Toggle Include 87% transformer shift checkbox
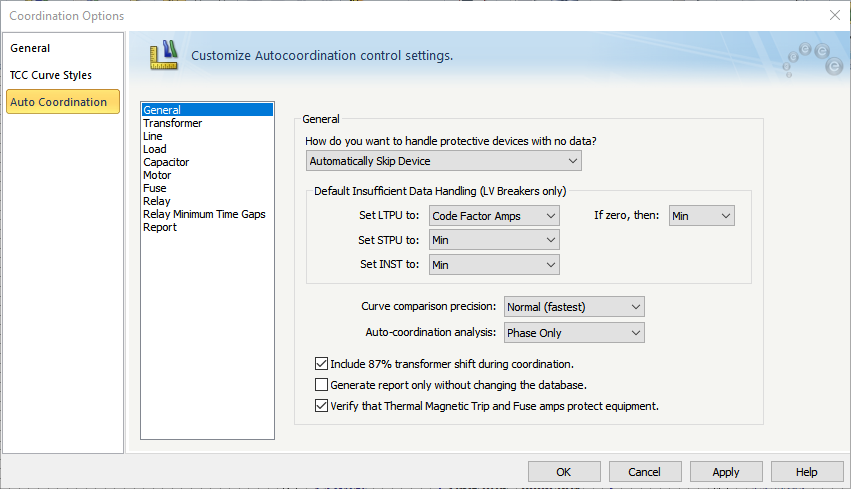This screenshot has width=851, height=489. tap(322, 364)
